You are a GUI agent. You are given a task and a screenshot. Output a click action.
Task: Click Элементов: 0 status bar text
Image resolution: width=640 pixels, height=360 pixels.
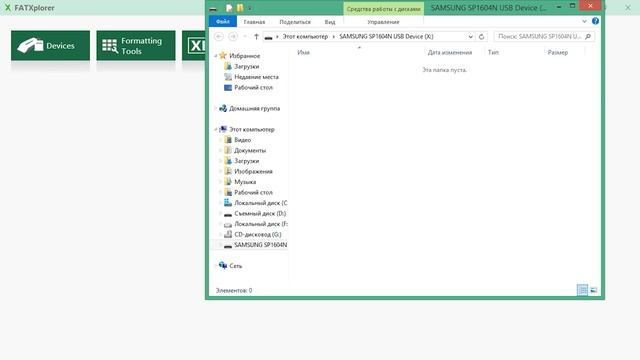[234, 290]
